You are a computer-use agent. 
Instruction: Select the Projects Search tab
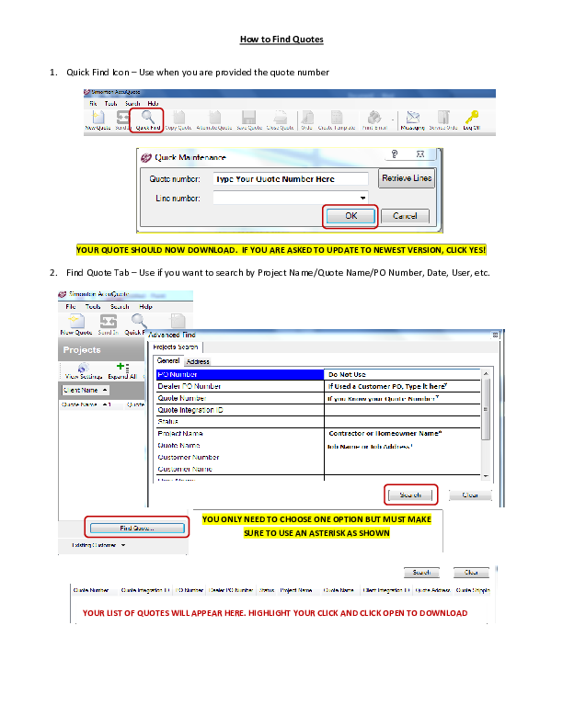(x=176, y=347)
